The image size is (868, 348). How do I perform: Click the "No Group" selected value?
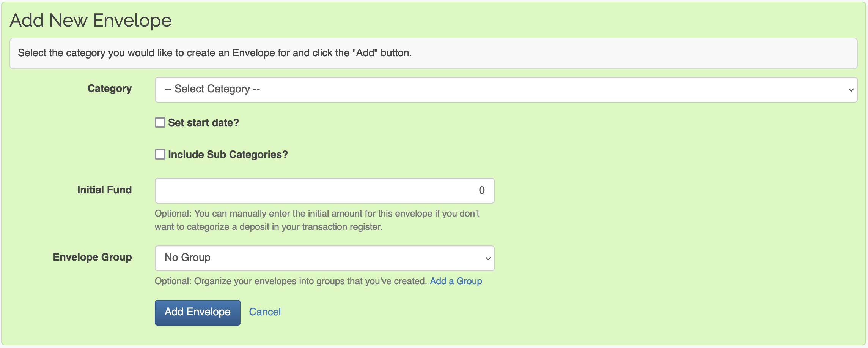click(187, 258)
